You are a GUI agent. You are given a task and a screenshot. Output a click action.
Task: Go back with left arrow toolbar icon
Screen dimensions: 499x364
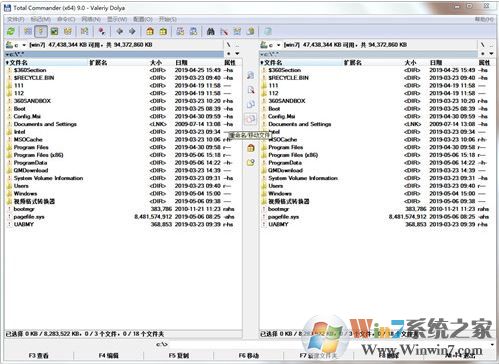119,31
